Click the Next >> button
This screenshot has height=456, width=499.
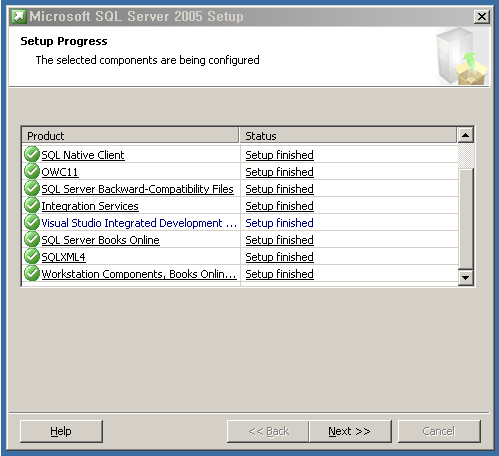point(350,431)
